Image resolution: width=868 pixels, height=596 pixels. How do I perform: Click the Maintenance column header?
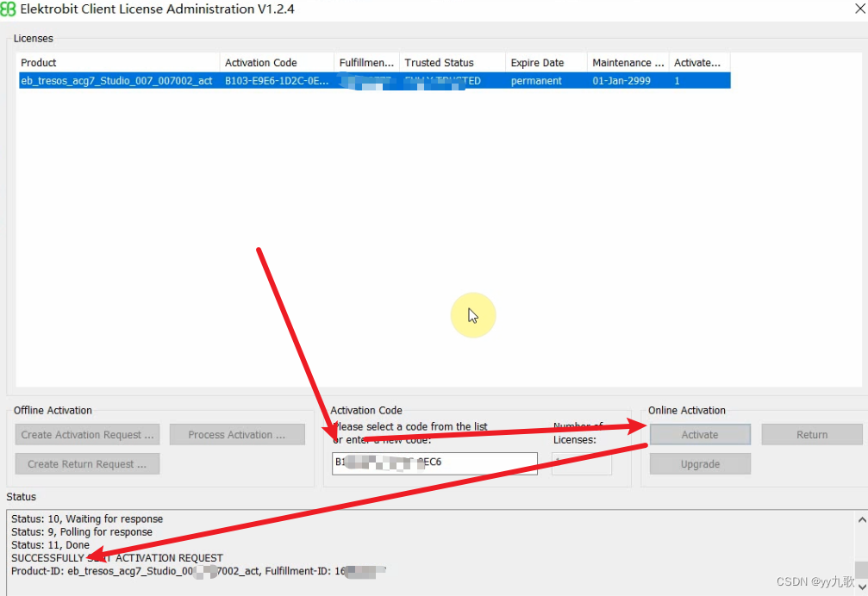click(628, 63)
